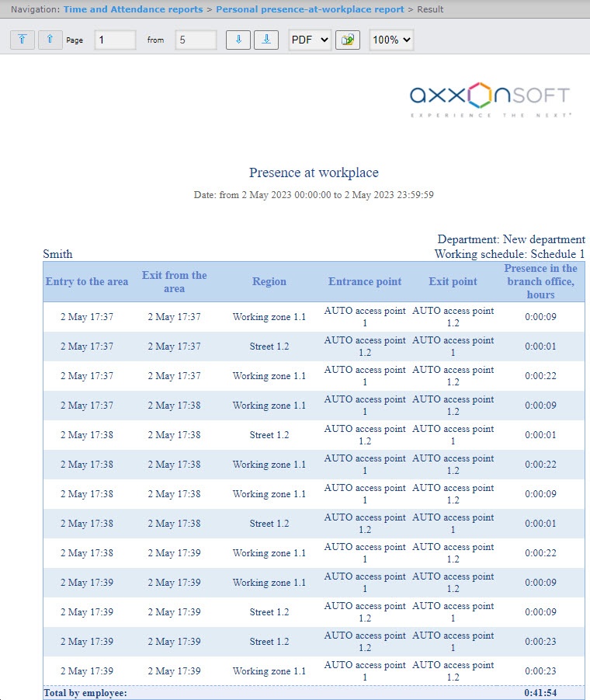The height and width of the screenshot is (700, 590).
Task: Open Time and Attendance reports breadcrumb
Action: [133, 9]
